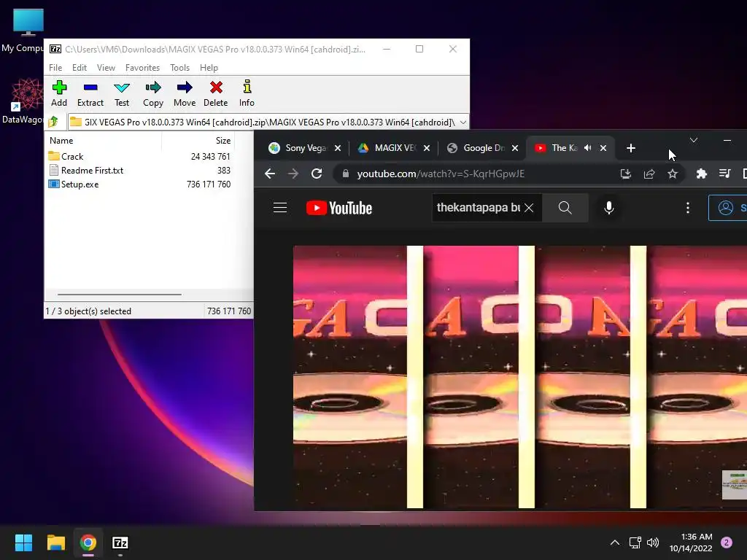The image size is (747, 560).
Task: Search with voice via microphone icon
Action: coord(609,208)
